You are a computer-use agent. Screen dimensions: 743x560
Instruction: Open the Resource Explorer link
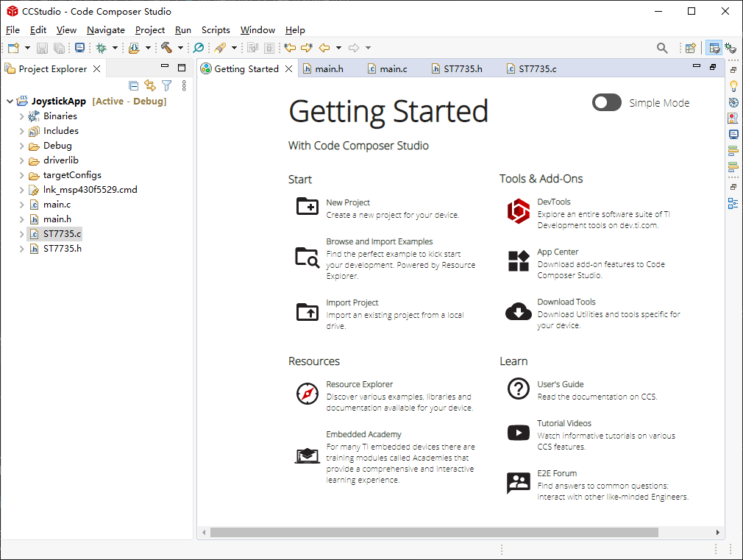(x=359, y=384)
